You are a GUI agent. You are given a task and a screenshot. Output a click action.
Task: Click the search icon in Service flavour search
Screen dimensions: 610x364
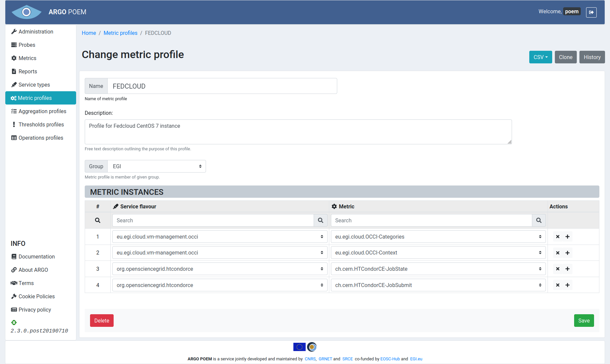point(320,220)
